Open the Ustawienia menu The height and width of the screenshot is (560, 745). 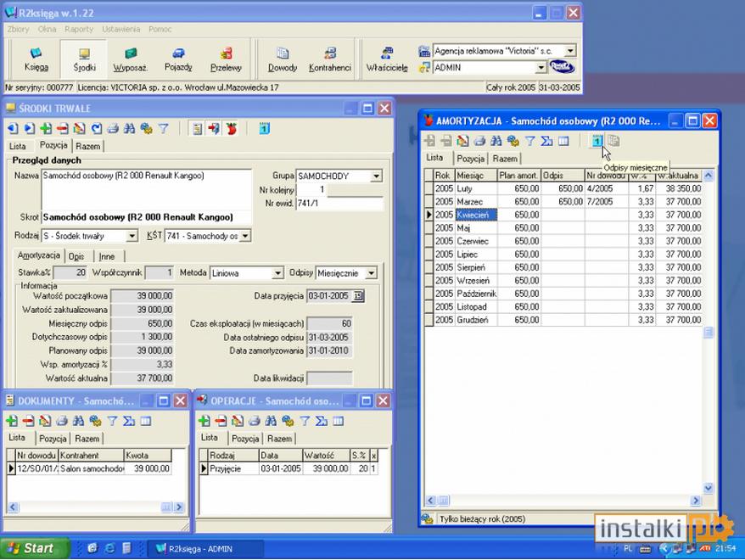121,29
